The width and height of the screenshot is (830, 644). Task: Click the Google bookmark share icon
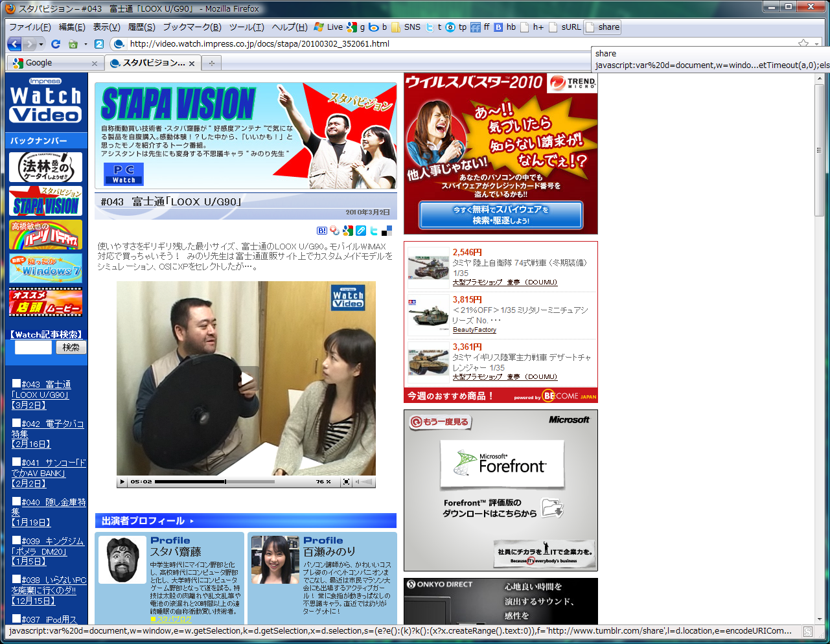(348, 230)
